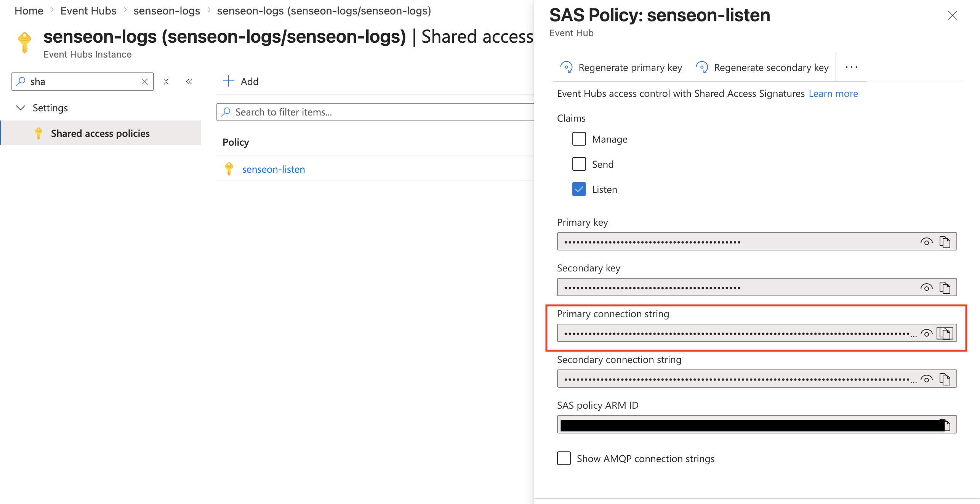Open the more options ellipsis menu
The image size is (980, 504).
pyautogui.click(x=851, y=67)
